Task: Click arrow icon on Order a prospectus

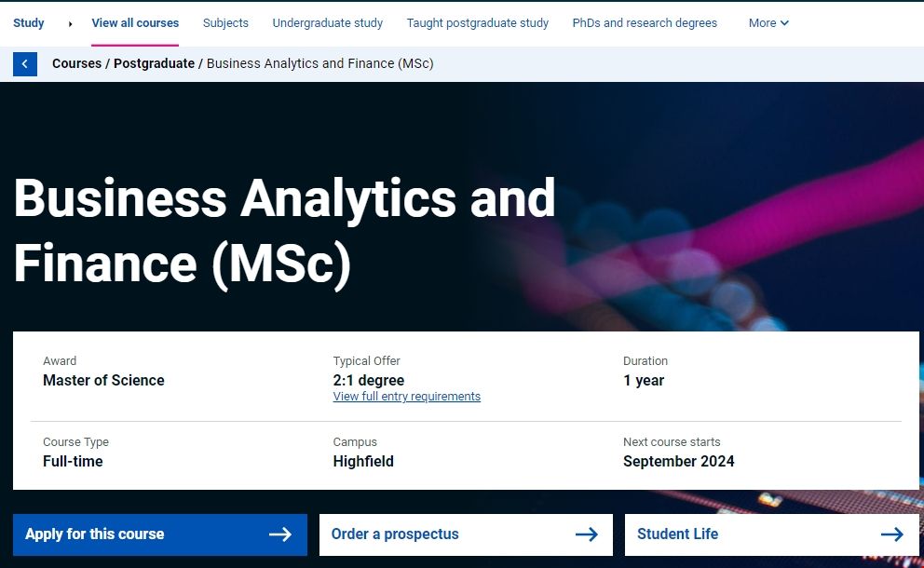Action: [x=586, y=534]
